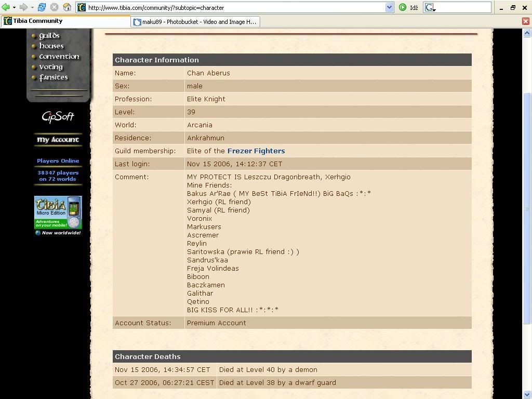Click the 'BIG KISS FOR ALL!!' comment line
Viewport: 532px width, 399px height.
(x=233, y=310)
